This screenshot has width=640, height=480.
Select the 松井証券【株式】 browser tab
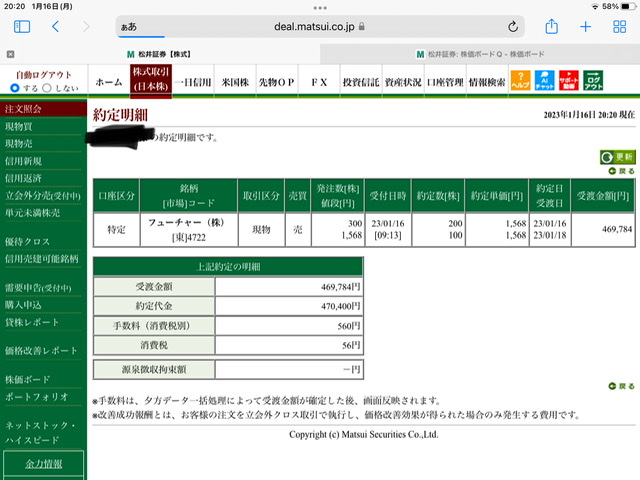pos(159,54)
